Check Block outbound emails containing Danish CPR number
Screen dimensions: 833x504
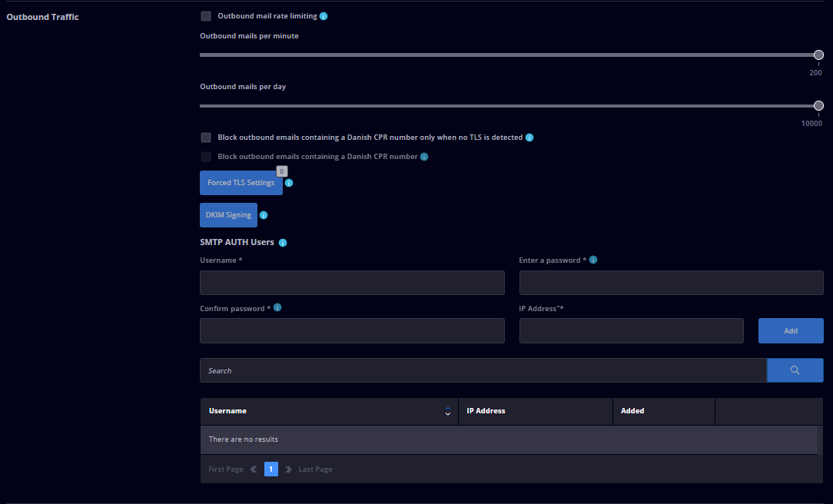coord(206,157)
